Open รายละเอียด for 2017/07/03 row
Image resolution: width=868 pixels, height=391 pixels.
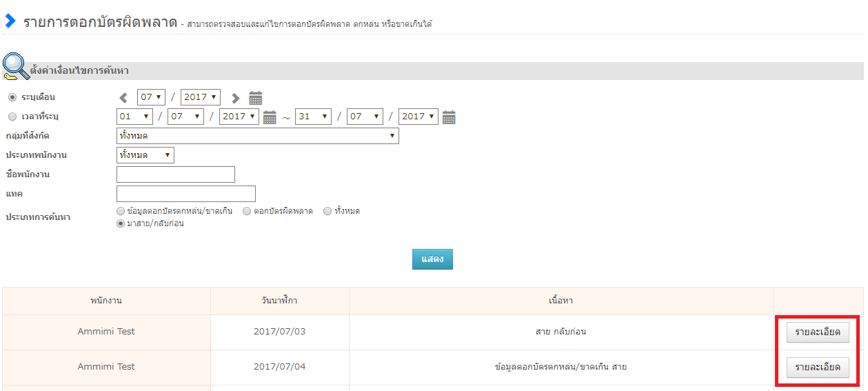pyautogui.click(x=817, y=332)
